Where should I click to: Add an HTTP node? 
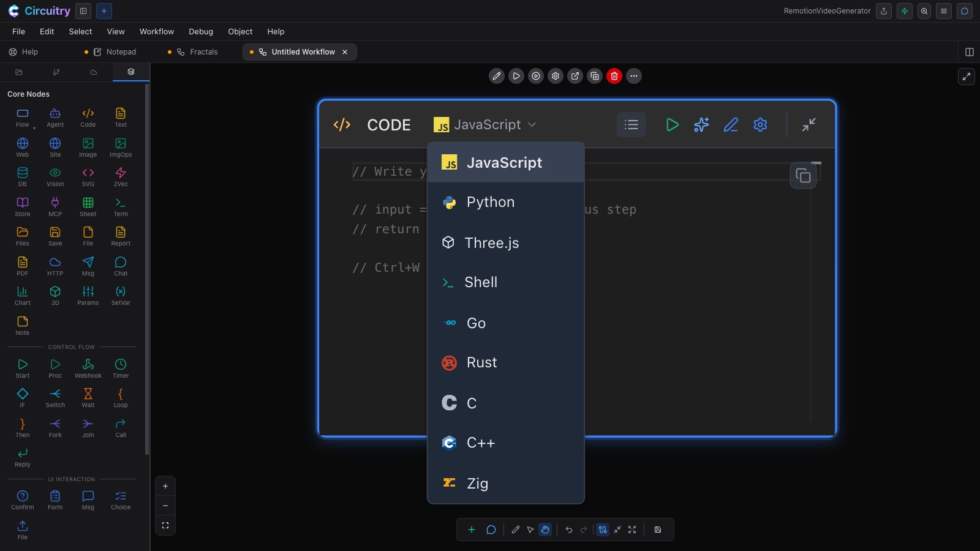point(55,266)
